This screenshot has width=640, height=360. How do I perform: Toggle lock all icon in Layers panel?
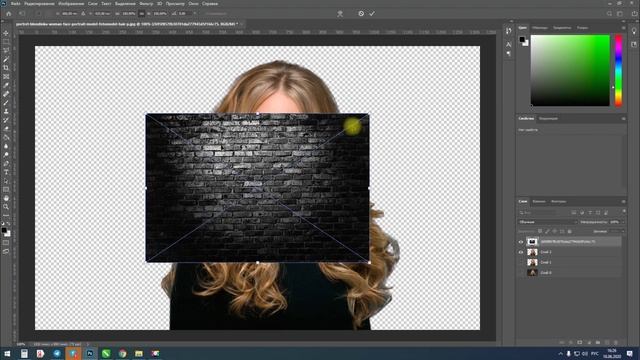(570, 231)
